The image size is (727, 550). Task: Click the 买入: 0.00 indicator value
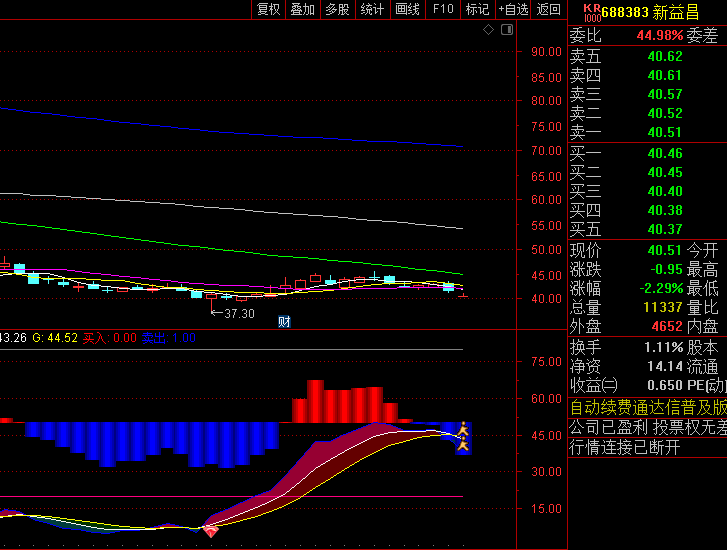coord(109,338)
